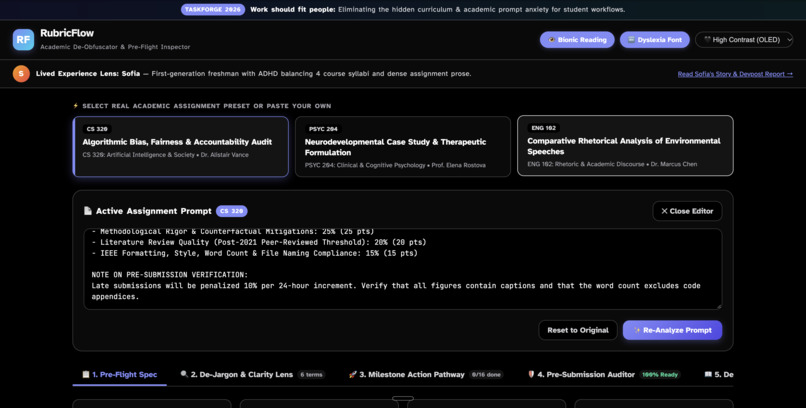Screen dimensions: 806x408
Task: Click the Dr. Marcus Chen course subtitle
Action: (x=612, y=164)
